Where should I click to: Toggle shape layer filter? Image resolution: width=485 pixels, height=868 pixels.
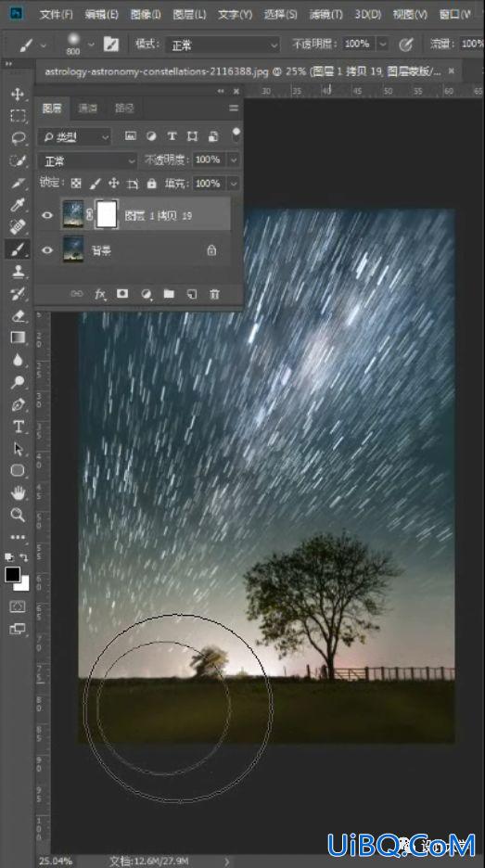pos(192,135)
